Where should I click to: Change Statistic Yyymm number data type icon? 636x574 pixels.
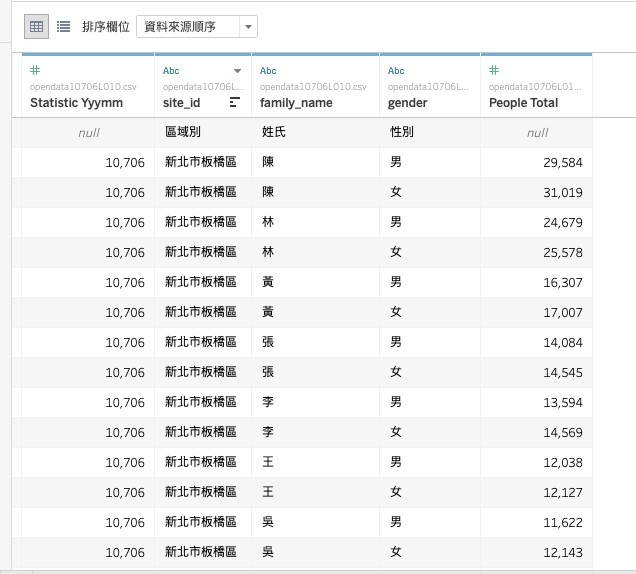coord(35,70)
